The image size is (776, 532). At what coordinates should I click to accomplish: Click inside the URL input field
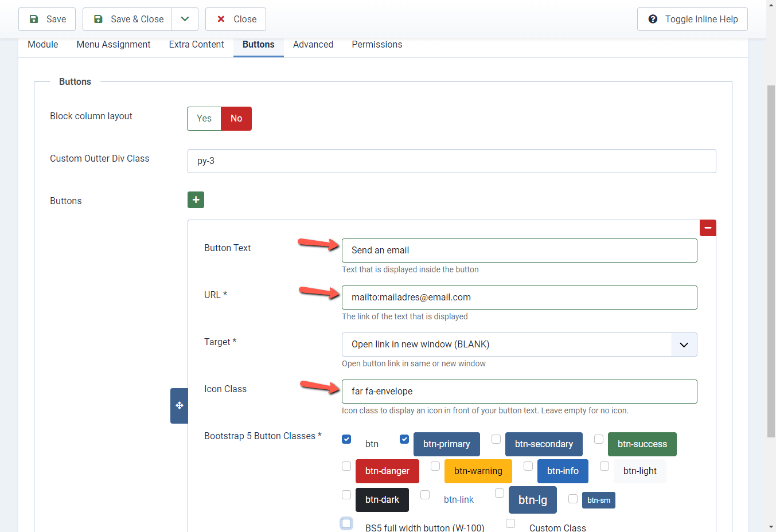(x=519, y=297)
